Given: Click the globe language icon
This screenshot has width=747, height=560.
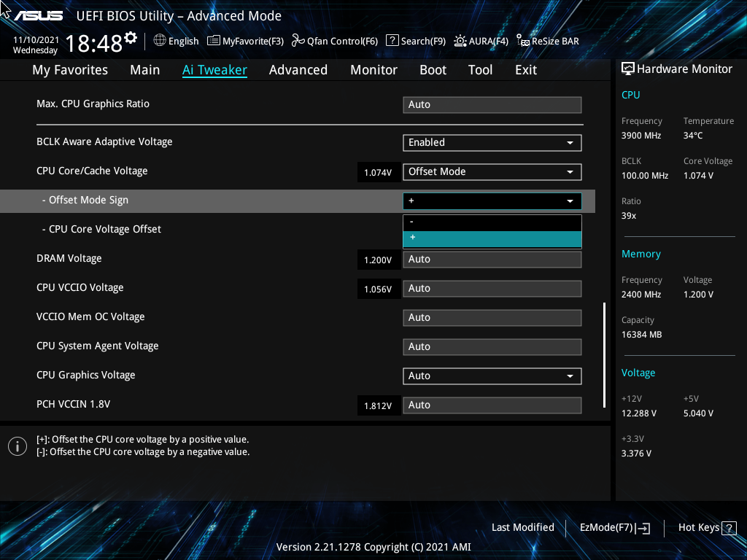Looking at the screenshot, I should 160,41.
